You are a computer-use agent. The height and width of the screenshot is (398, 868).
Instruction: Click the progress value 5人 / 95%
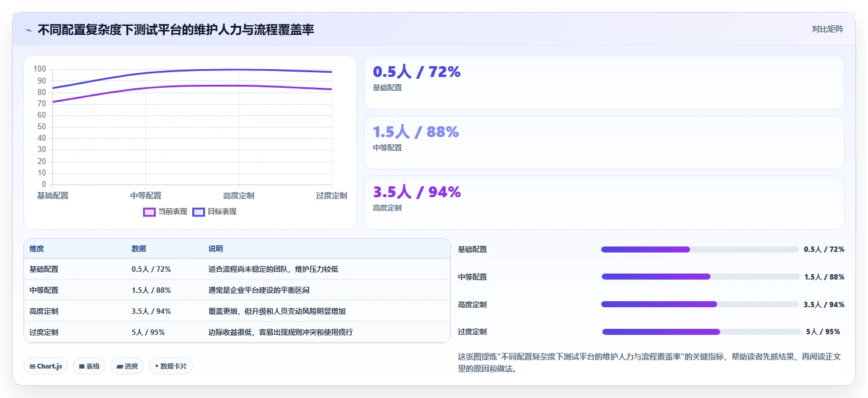tap(823, 332)
